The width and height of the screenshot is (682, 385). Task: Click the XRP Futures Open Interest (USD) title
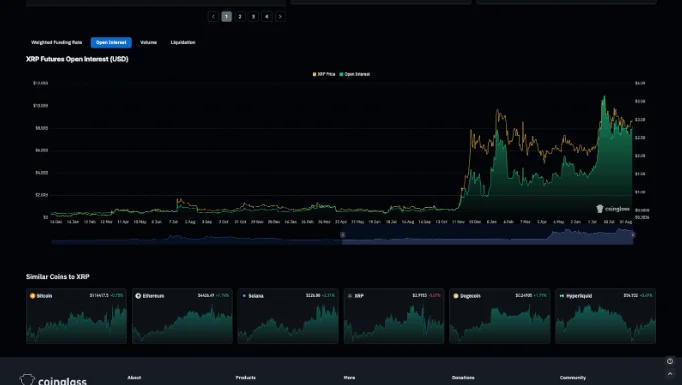pyautogui.click(x=77, y=59)
